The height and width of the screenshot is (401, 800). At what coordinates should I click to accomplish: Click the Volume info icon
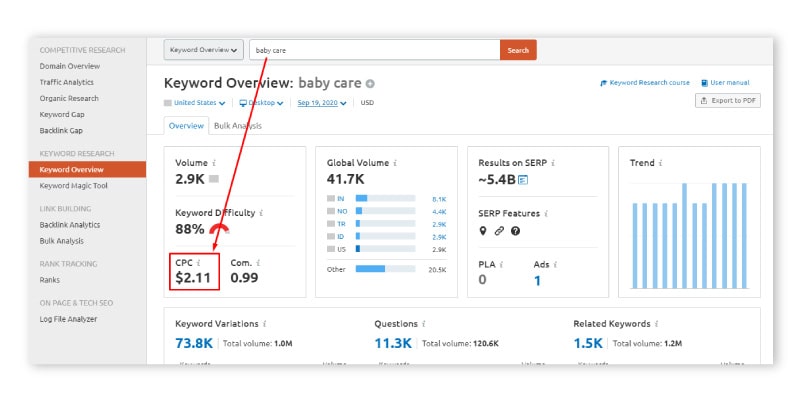click(x=214, y=163)
